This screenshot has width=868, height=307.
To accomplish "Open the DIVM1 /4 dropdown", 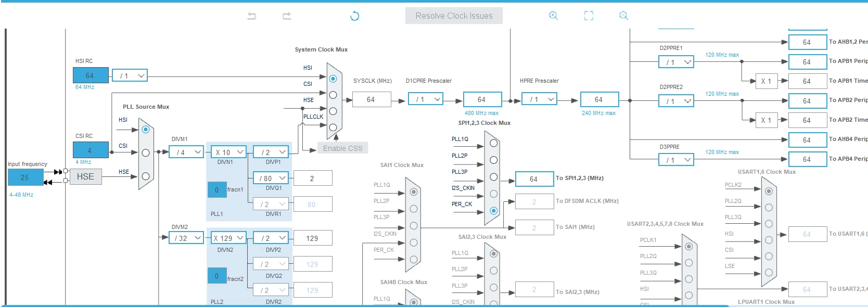I will point(186,152).
